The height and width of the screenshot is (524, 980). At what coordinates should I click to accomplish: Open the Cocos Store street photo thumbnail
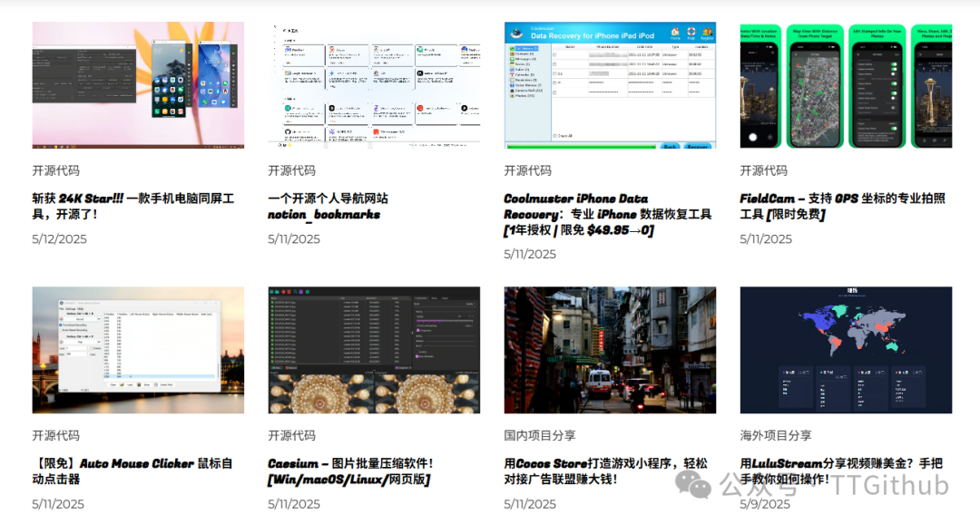(610, 350)
